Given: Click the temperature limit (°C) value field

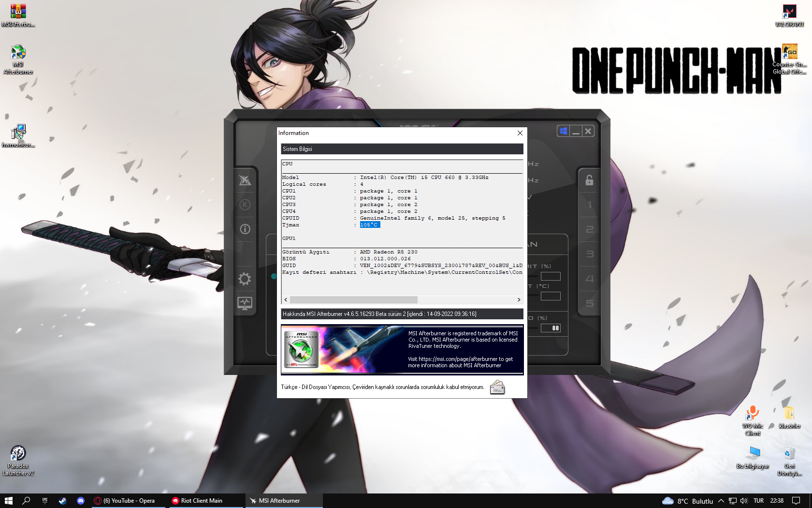Looking at the screenshot, I should coord(551,296).
